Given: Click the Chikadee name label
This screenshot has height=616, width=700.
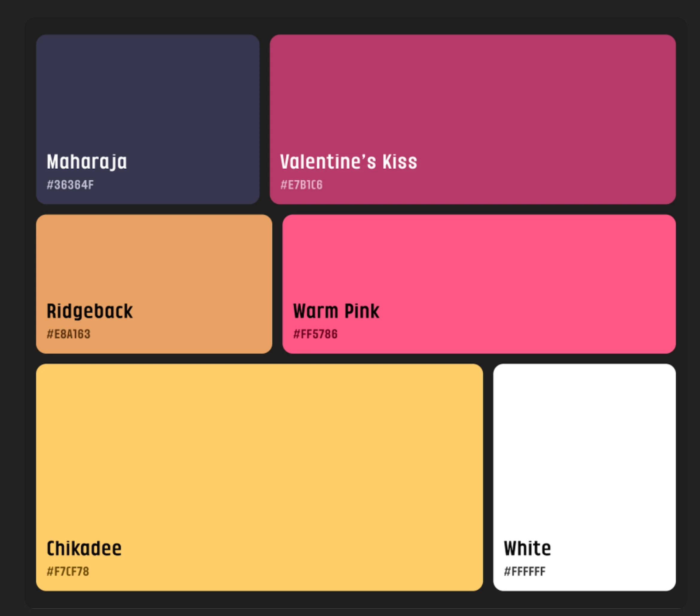Looking at the screenshot, I should coord(84,548).
